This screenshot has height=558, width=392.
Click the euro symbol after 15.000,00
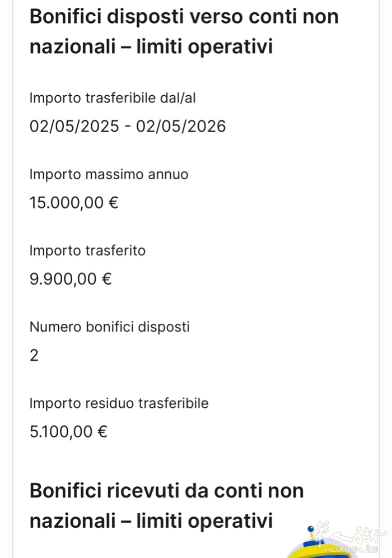click(x=113, y=202)
